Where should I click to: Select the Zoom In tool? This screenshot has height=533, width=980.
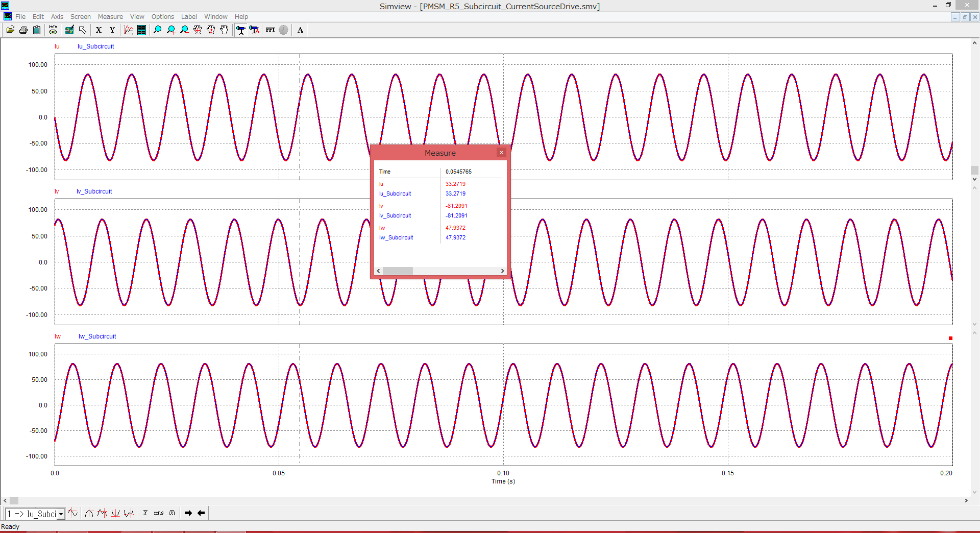point(171,30)
